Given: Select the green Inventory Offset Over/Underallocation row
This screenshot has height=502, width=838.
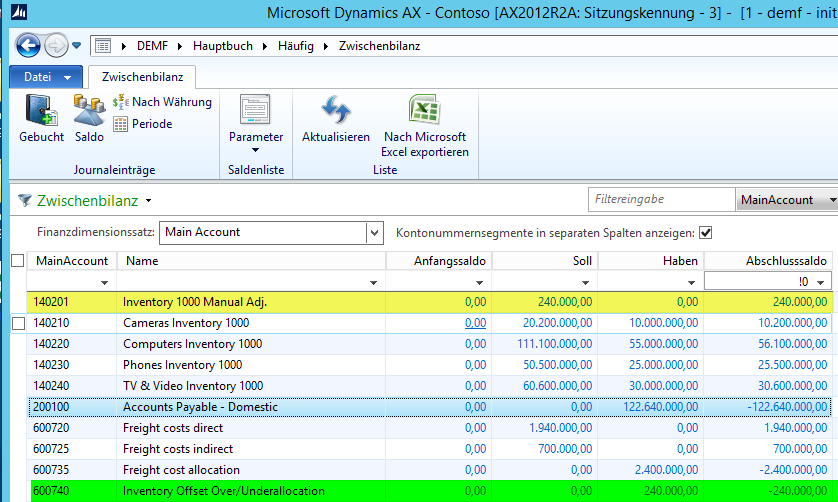Looking at the screenshot, I should click(x=223, y=491).
